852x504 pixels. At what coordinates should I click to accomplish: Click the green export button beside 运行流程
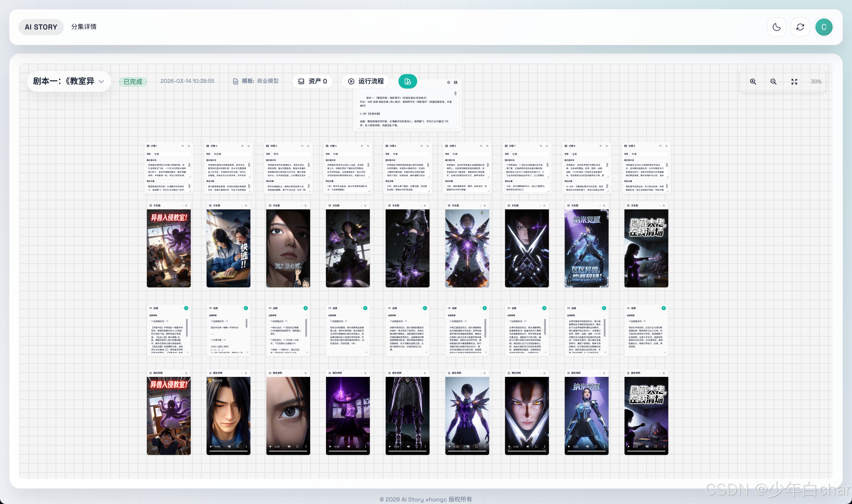click(408, 81)
